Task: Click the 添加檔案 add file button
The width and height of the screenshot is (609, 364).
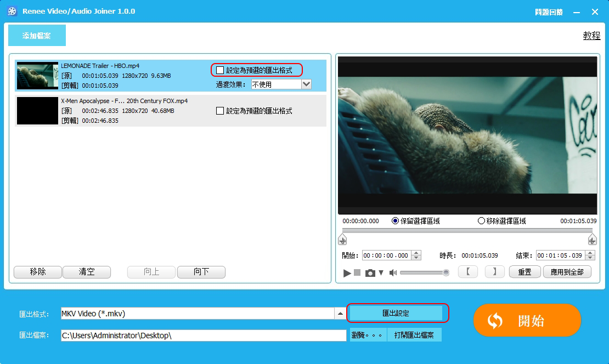Action: click(37, 35)
